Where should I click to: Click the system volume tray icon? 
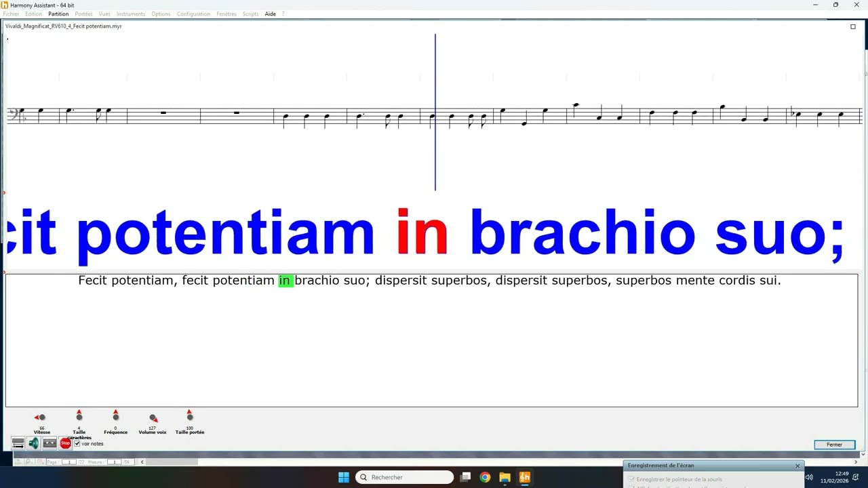[808, 477]
